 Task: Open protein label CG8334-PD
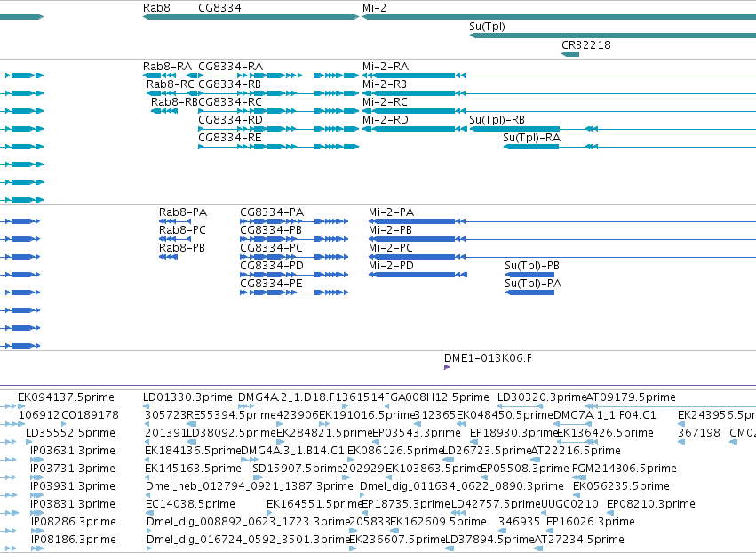tap(272, 266)
